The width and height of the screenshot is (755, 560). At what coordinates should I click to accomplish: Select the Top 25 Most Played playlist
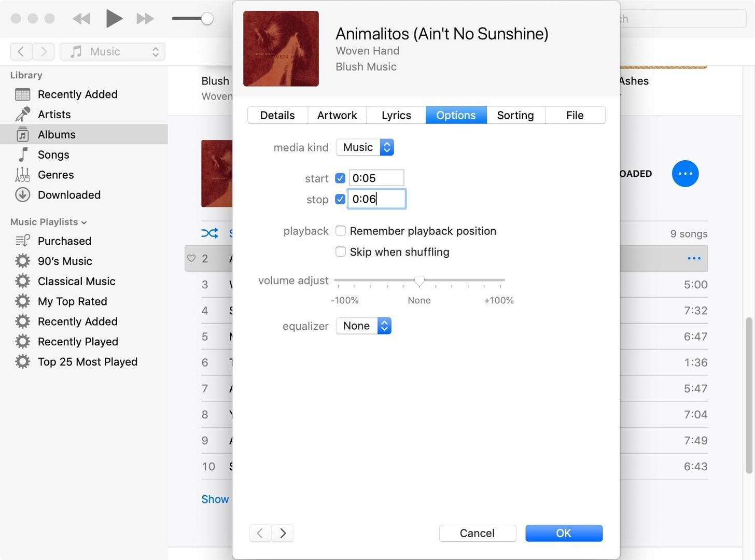[x=87, y=361]
